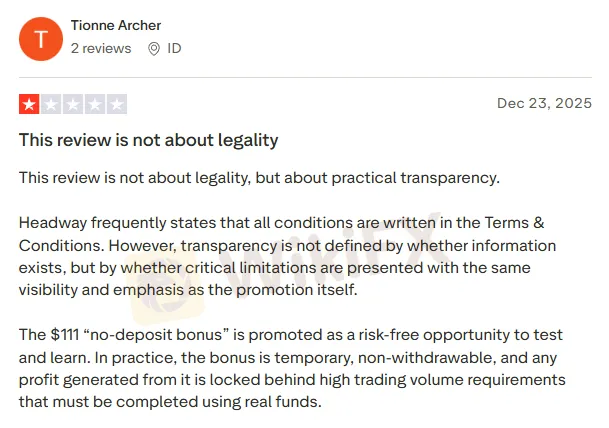The image size is (609, 428).
Task: Click the fourth rating star
Action: [95, 103]
